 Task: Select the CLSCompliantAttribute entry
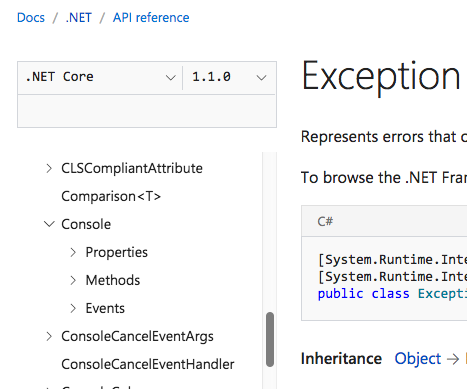132,168
